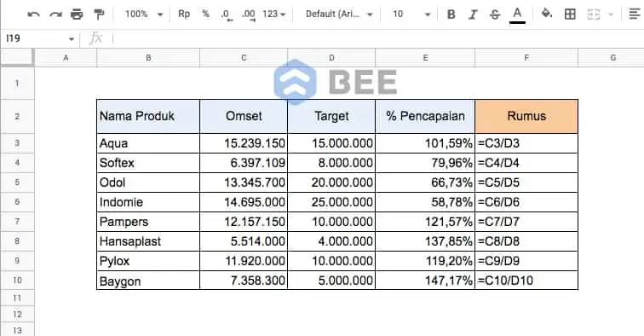Click the Nama Produk header cell
Screen dimensions: 644x336
pos(148,116)
